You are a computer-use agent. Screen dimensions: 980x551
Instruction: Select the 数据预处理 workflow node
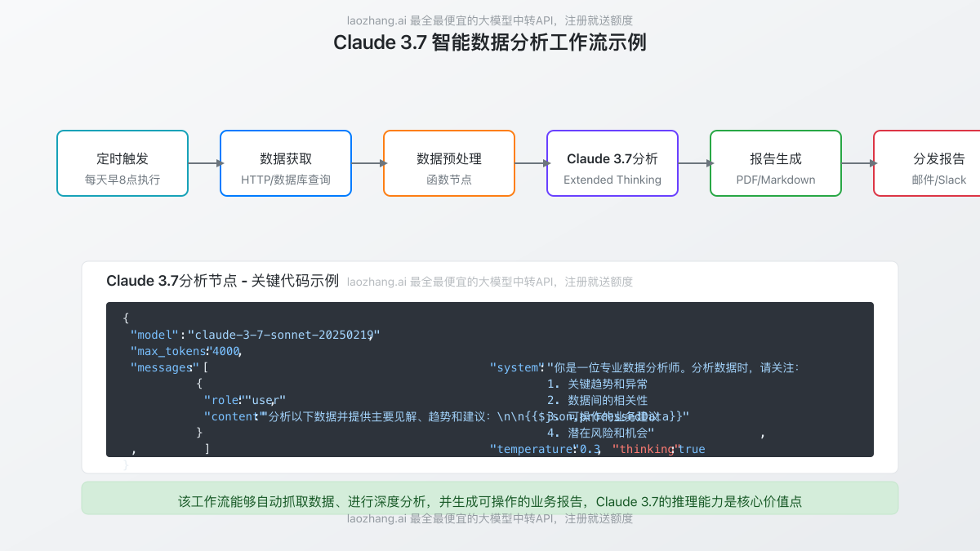point(449,163)
